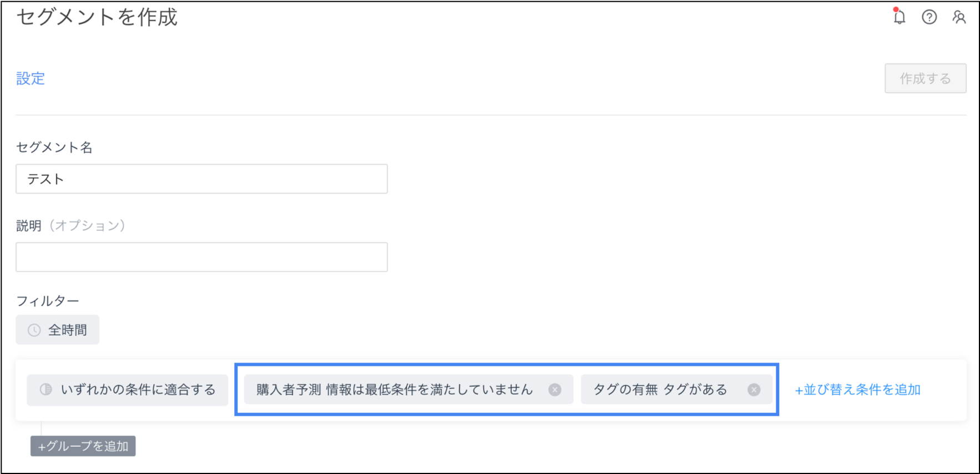Edit the 購入者予測 filter chip
This screenshot has width=980, height=474.
tap(394, 390)
